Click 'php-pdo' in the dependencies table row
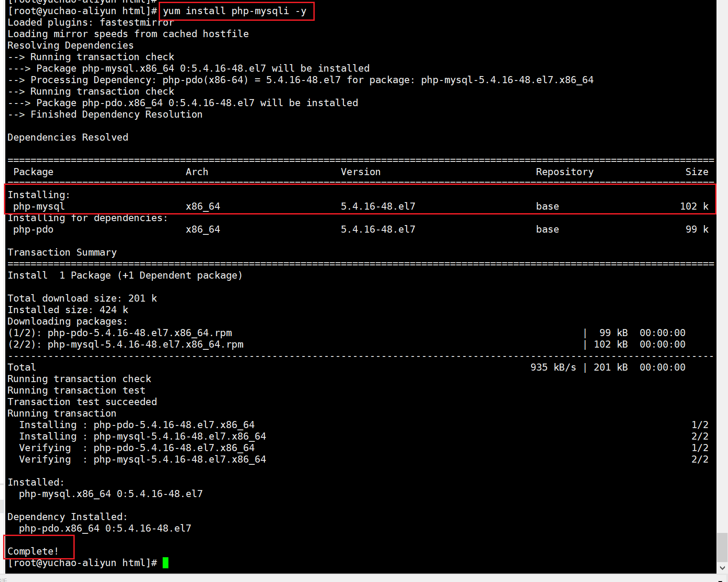 33,229
